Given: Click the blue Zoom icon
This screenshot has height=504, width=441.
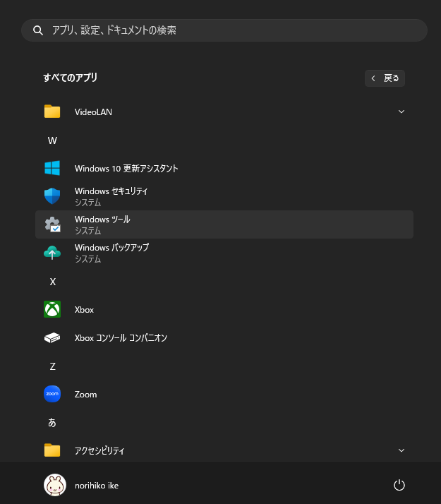Looking at the screenshot, I should [52, 394].
